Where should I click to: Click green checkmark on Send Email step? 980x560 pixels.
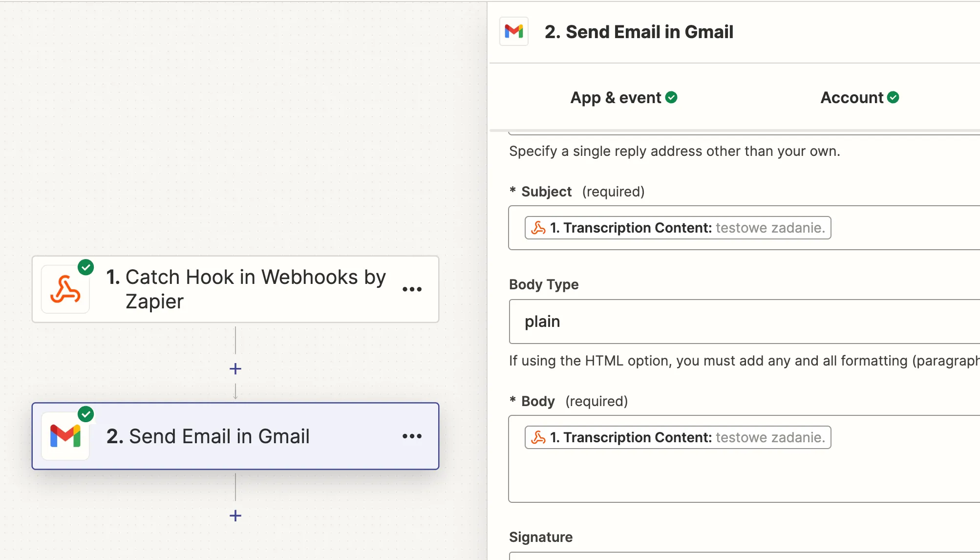click(86, 414)
